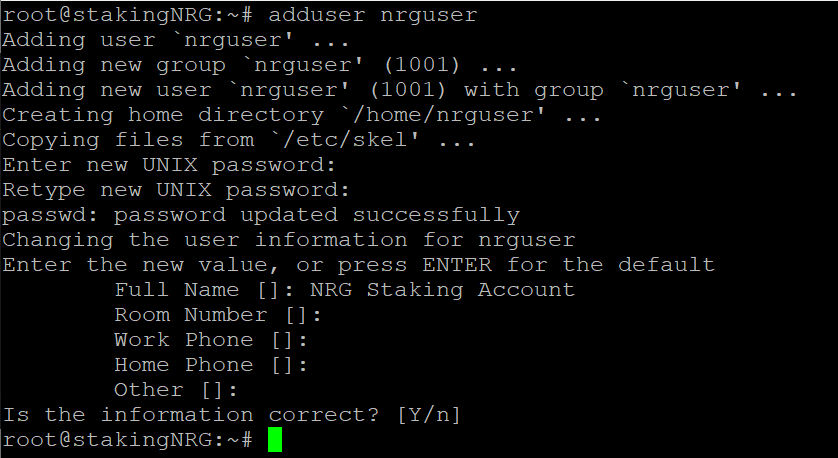Click the 'adduser nrguser' command text

coord(373,15)
